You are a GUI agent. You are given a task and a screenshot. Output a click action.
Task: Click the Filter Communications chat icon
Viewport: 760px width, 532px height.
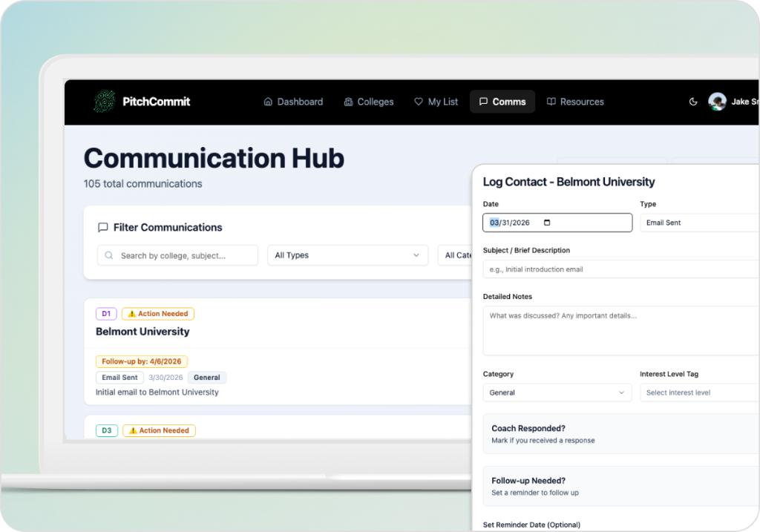tap(102, 227)
